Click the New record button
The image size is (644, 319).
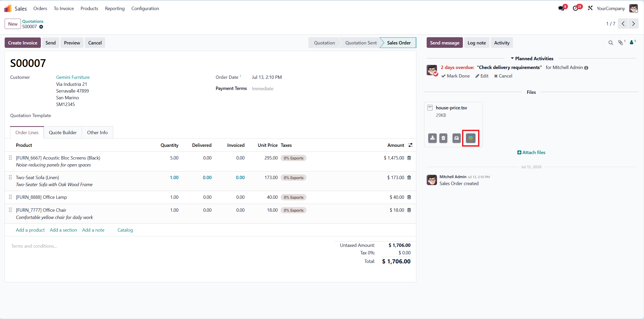point(13,24)
